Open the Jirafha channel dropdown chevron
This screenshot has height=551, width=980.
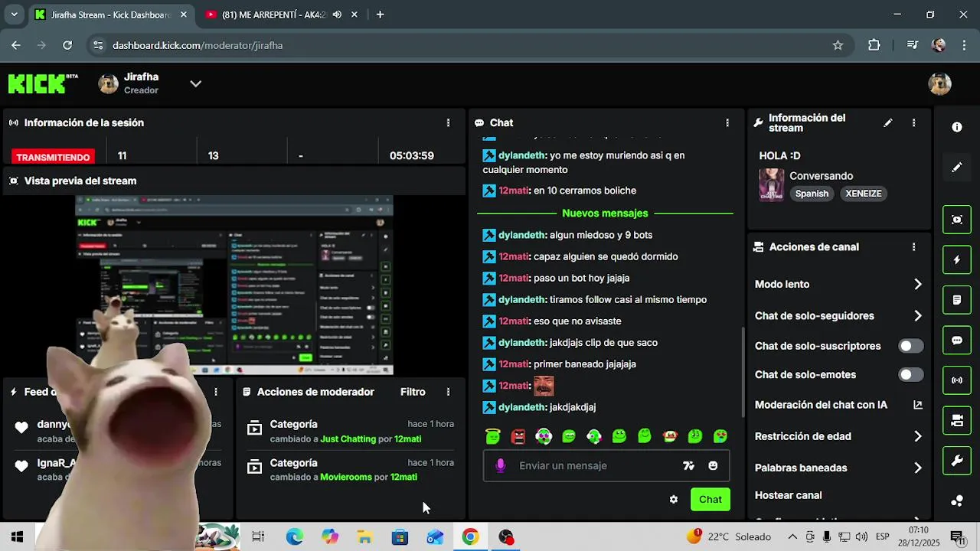tap(196, 83)
